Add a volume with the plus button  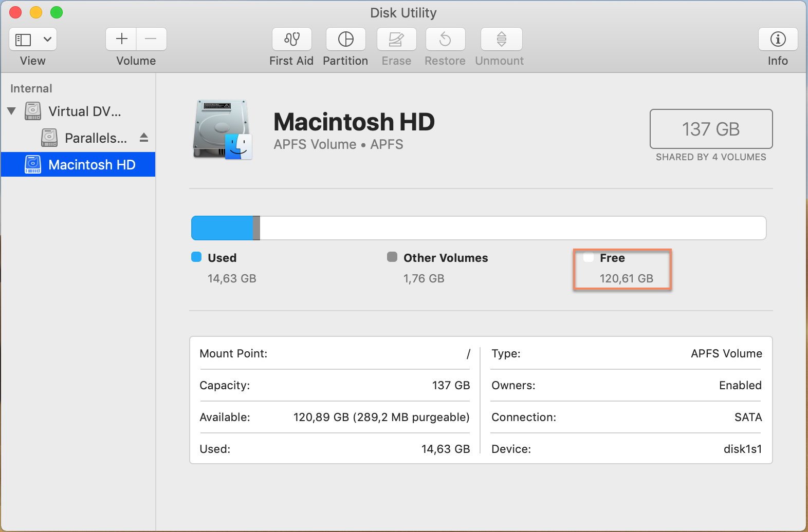pyautogui.click(x=121, y=39)
